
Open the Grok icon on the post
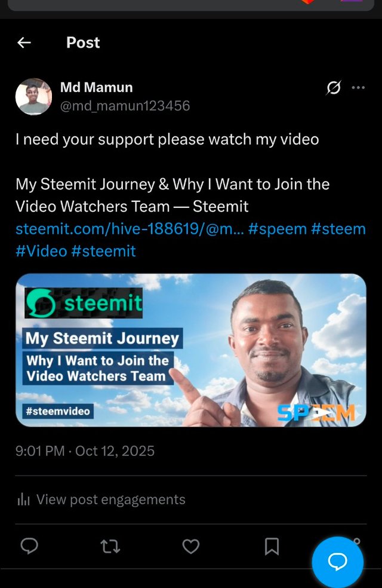point(333,88)
